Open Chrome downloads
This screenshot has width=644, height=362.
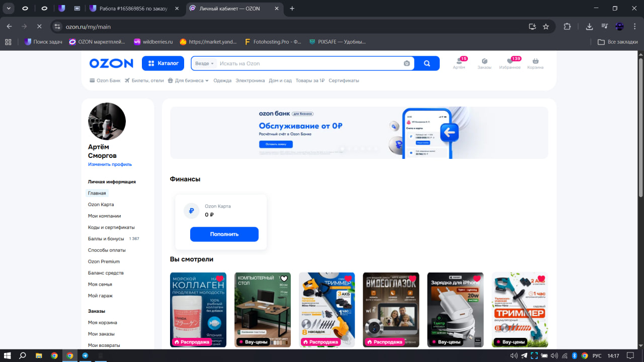coord(590,27)
